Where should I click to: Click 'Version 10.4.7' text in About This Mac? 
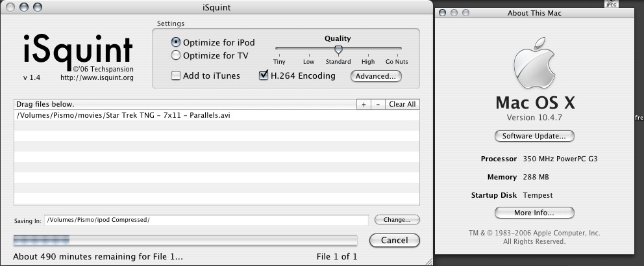click(x=534, y=117)
